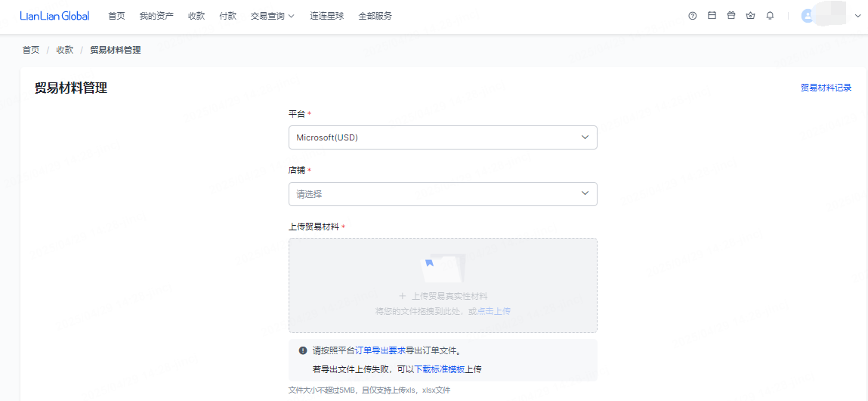This screenshot has height=401, width=868.
Task: Click the 收款 breadcrumb link
Action: (65, 50)
